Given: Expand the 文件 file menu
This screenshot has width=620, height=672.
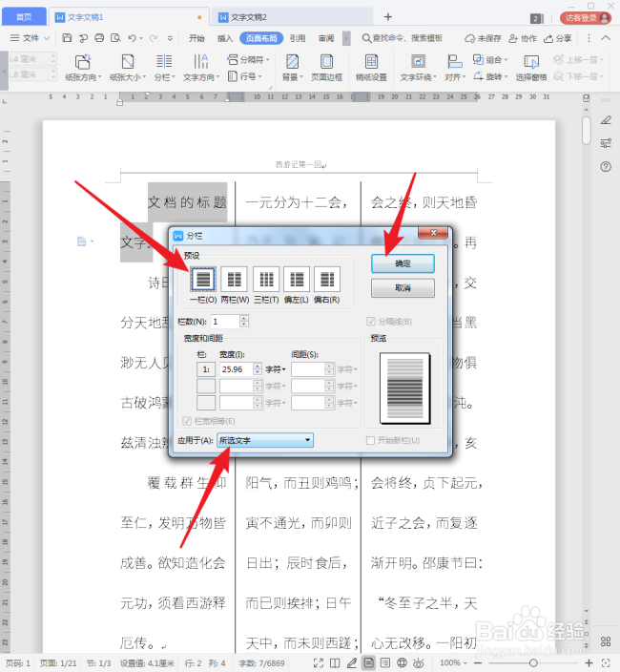Looking at the screenshot, I should point(30,38).
